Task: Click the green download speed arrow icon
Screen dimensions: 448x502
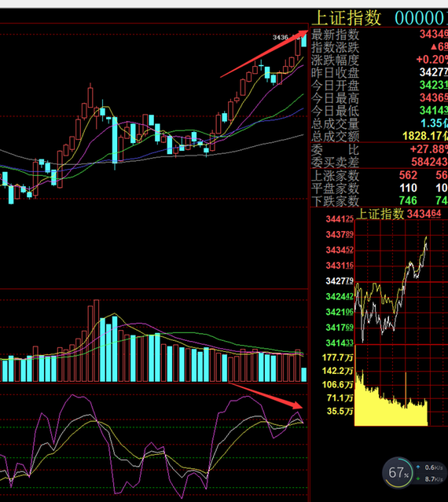Action: coord(418,479)
